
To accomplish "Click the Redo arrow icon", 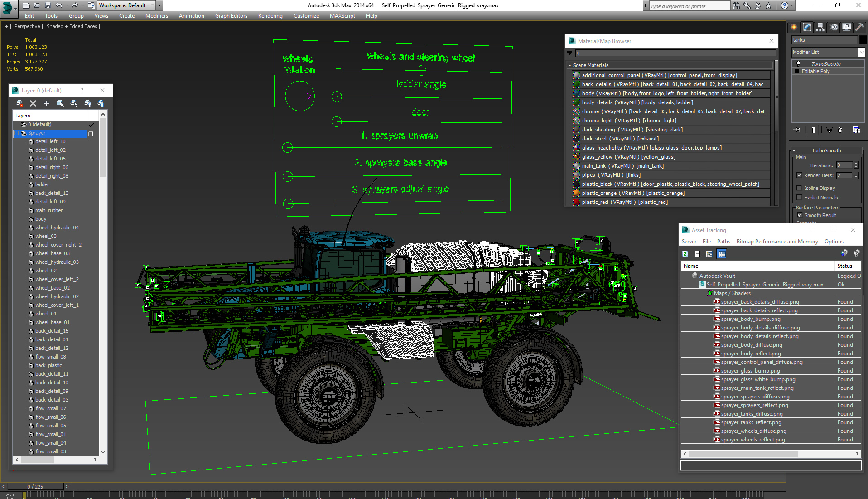I will pyautogui.click(x=75, y=5).
